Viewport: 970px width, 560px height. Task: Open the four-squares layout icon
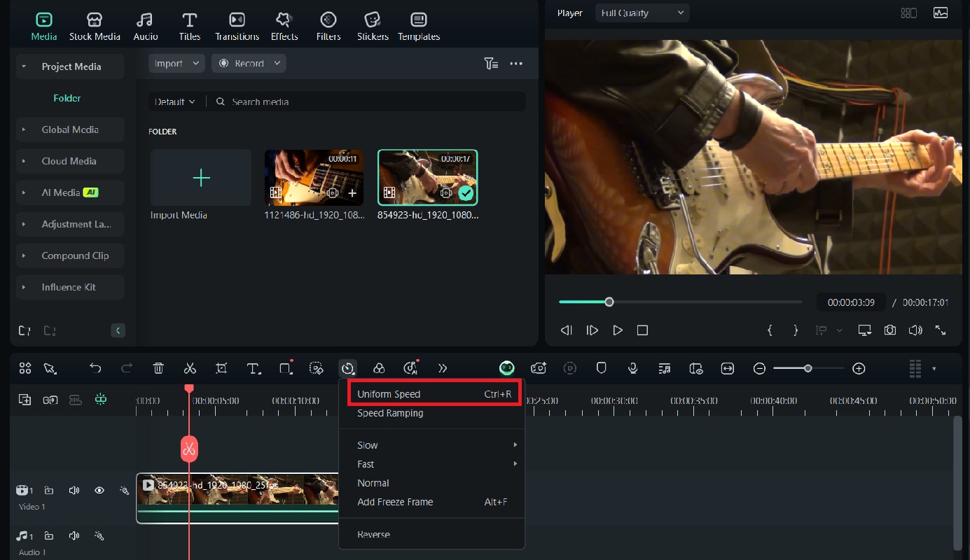25,368
